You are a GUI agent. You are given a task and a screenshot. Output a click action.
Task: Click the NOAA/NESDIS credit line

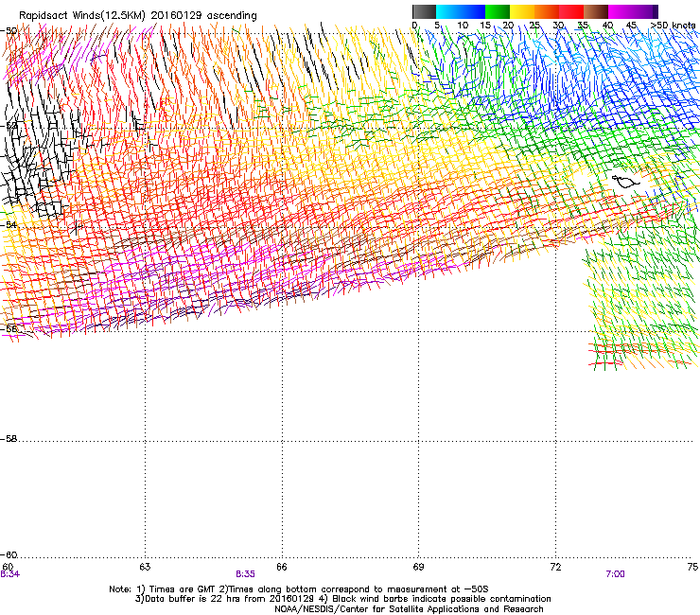[x=409, y=609]
